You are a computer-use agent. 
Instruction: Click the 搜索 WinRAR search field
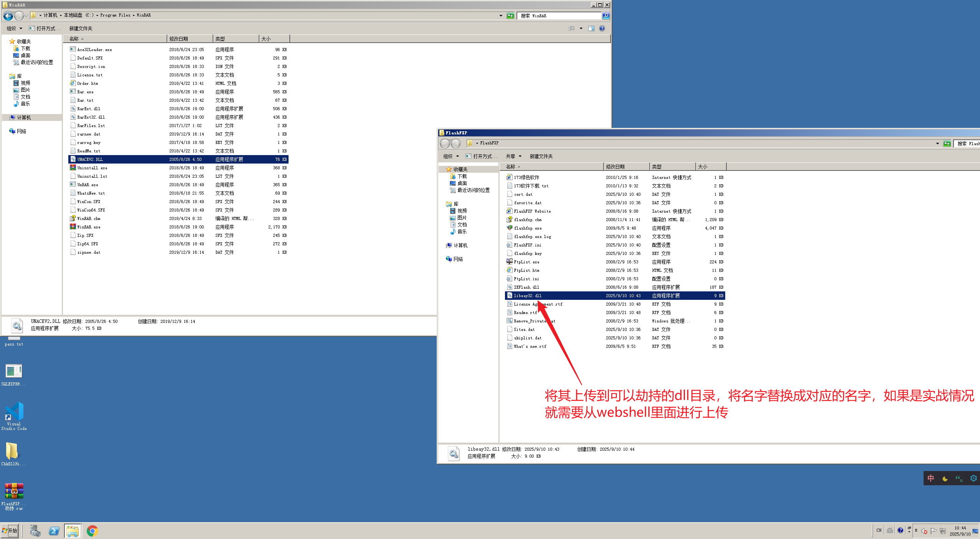tap(559, 16)
